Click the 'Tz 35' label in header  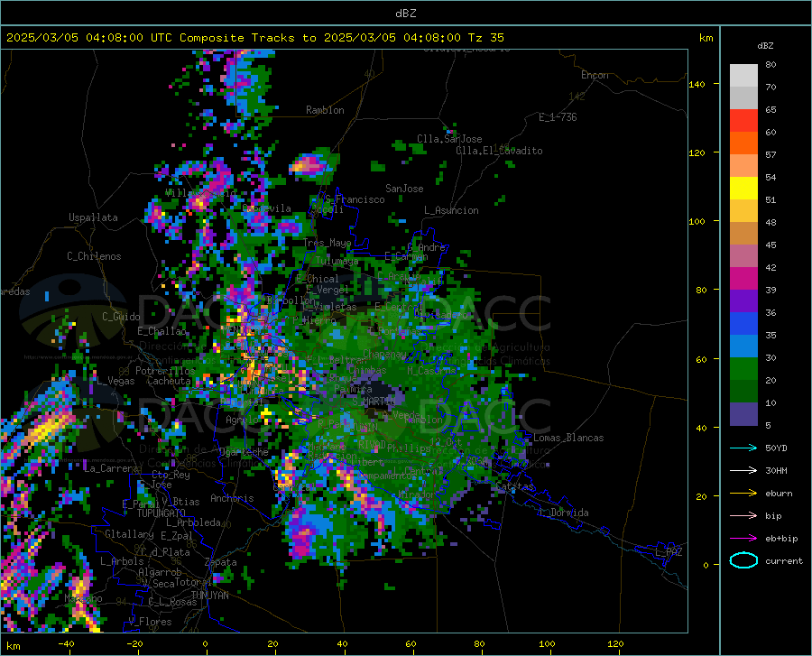486,38
